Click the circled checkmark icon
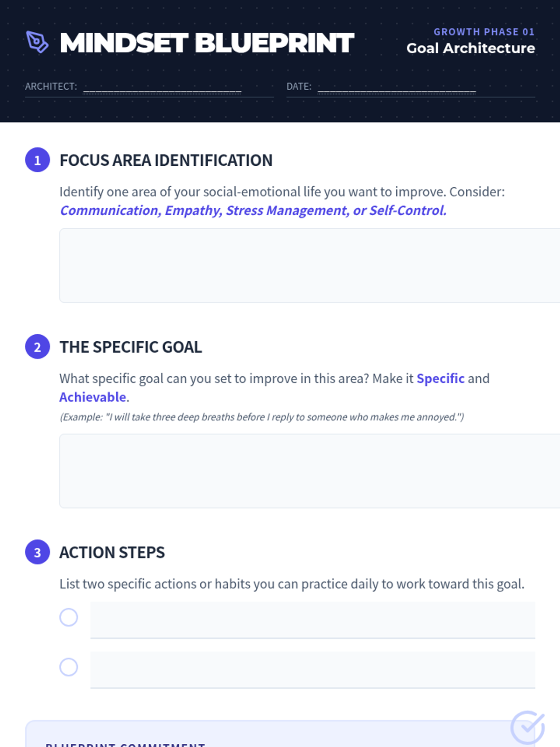 (527, 727)
